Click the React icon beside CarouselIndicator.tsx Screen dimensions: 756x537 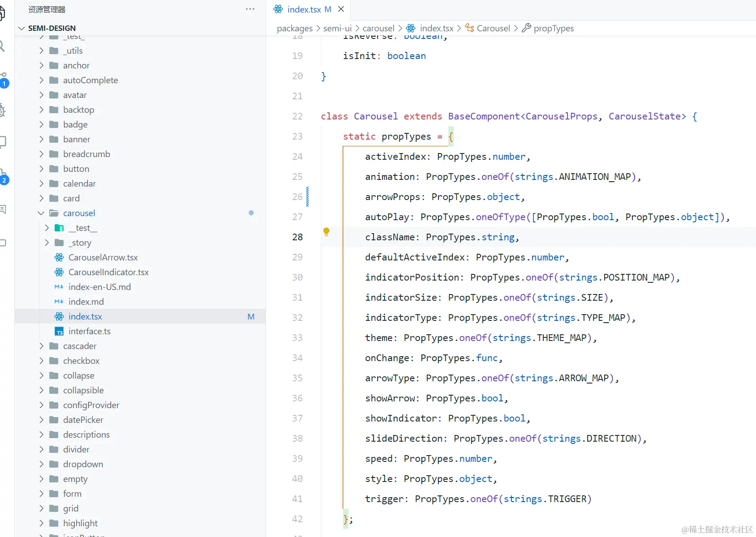59,272
